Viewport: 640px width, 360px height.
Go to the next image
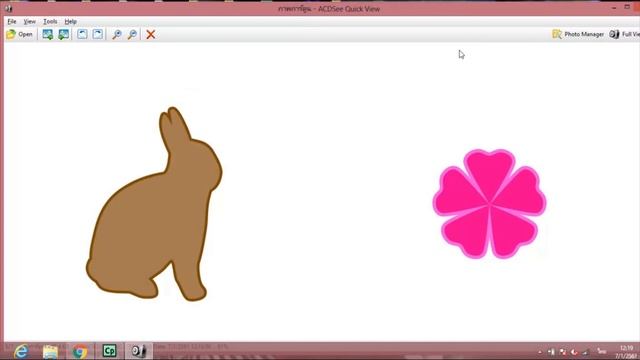[63, 34]
